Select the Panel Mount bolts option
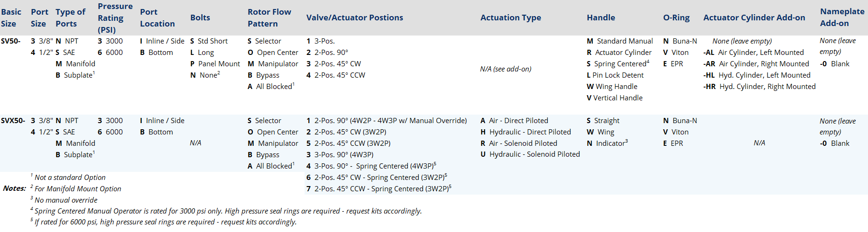Screen dimensions: 868x232 [215, 64]
